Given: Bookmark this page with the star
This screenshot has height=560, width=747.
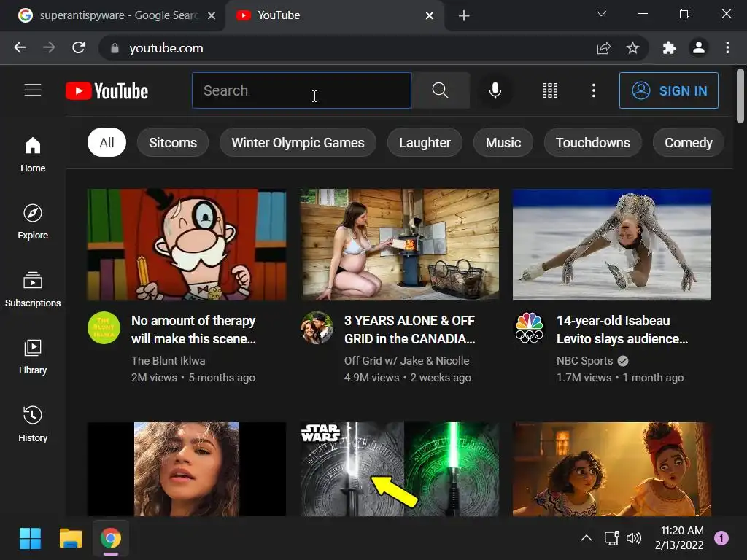Looking at the screenshot, I should pyautogui.click(x=632, y=48).
